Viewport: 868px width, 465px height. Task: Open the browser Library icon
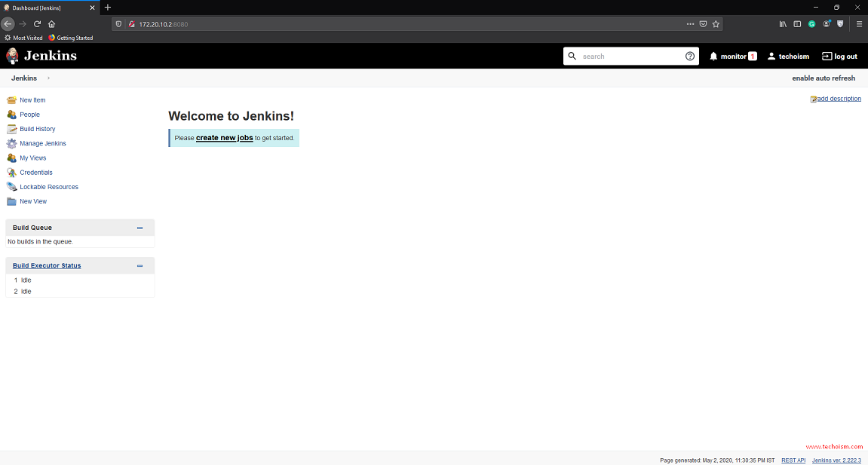click(x=783, y=24)
